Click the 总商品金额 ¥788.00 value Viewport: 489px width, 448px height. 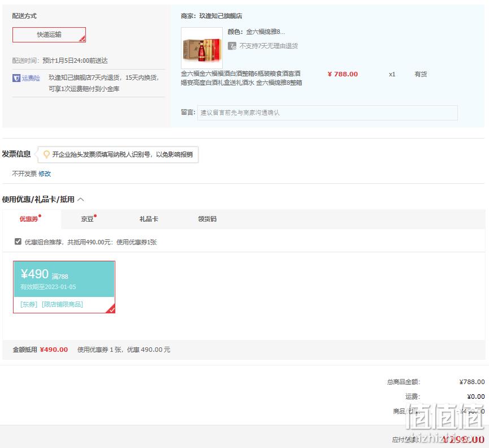[x=472, y=382]
